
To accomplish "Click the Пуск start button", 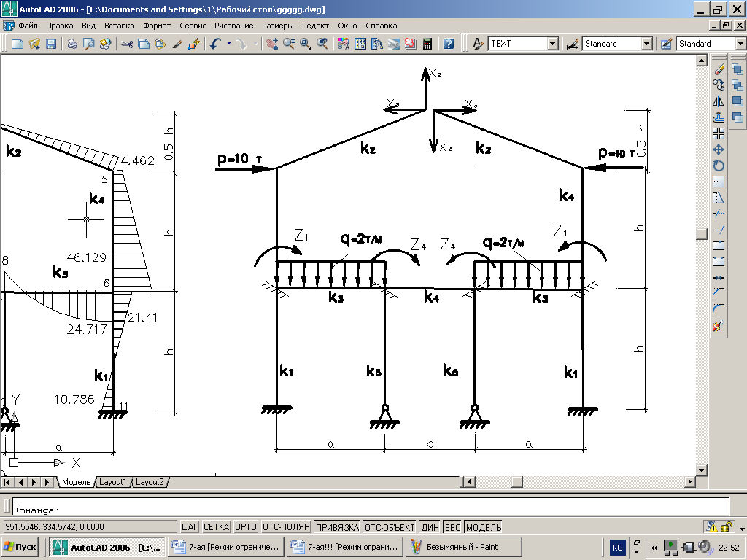I will (x=20, y=547).
